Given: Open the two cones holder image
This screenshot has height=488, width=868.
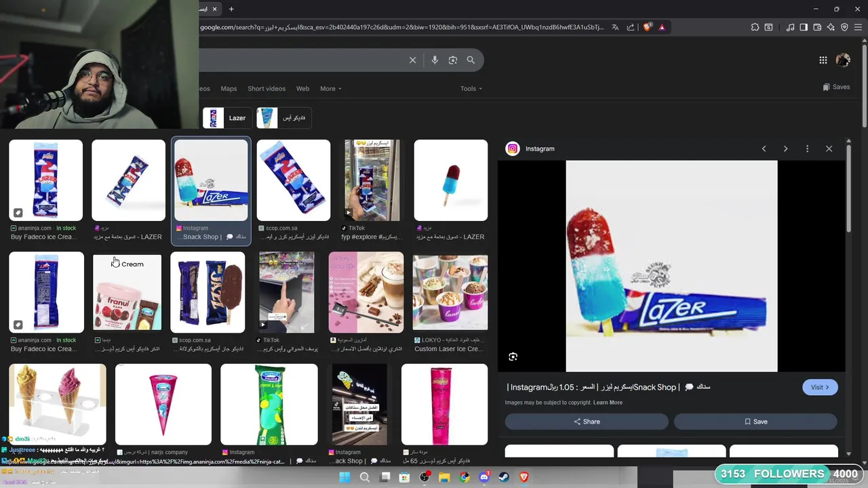Looking at the screenshot, I should [58, 404].
